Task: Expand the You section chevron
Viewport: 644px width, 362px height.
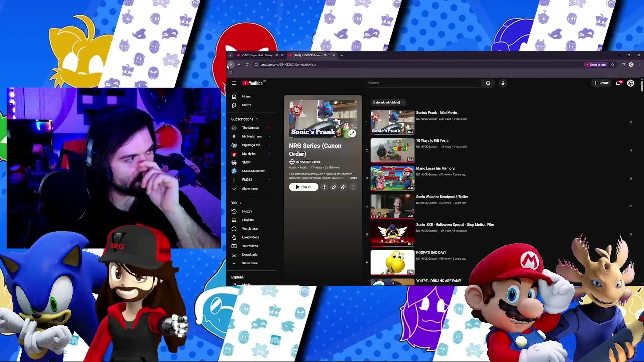Action: pyautogui.click(x=240, y=203)
